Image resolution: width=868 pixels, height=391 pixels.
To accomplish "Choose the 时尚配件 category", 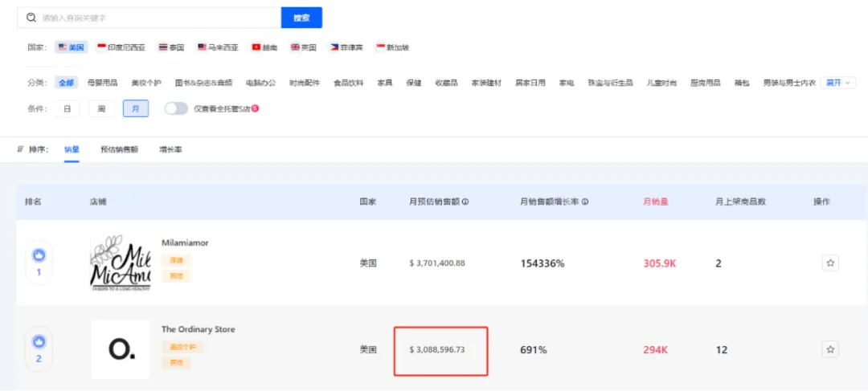I will point(305,83).
